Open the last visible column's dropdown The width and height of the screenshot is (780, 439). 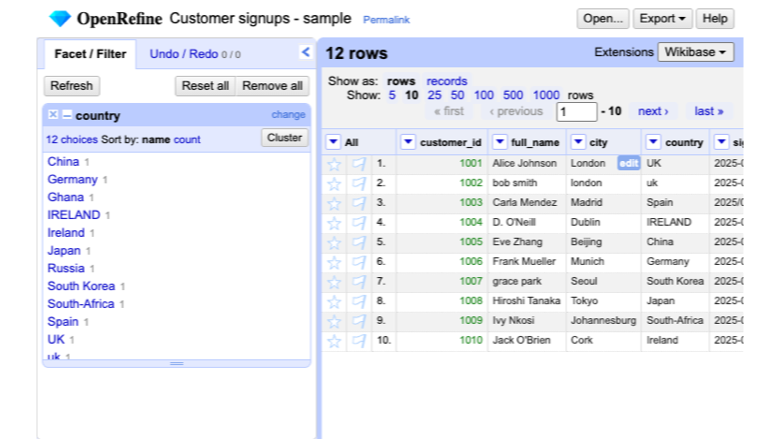click(721, 142)
